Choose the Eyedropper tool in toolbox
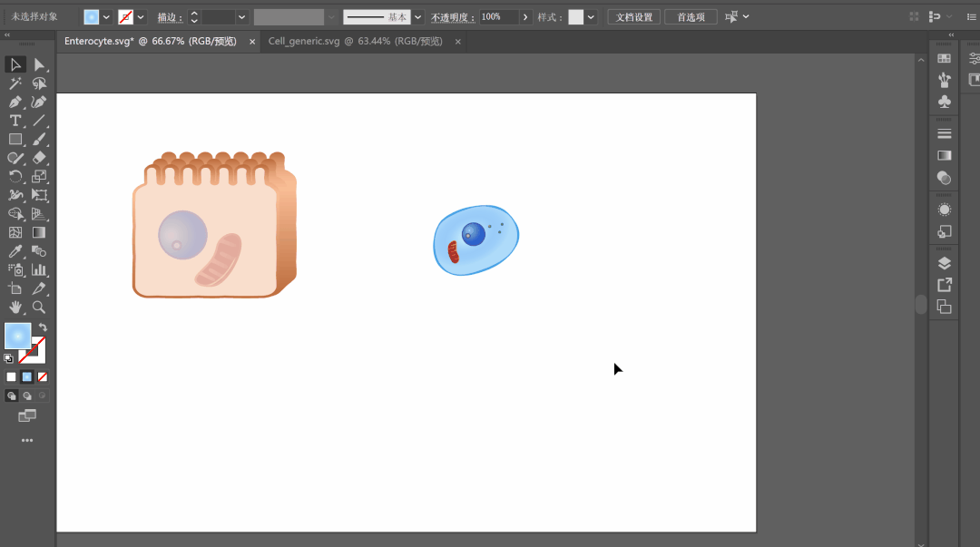Screen dimensions: 980x547 coord(15,251)
